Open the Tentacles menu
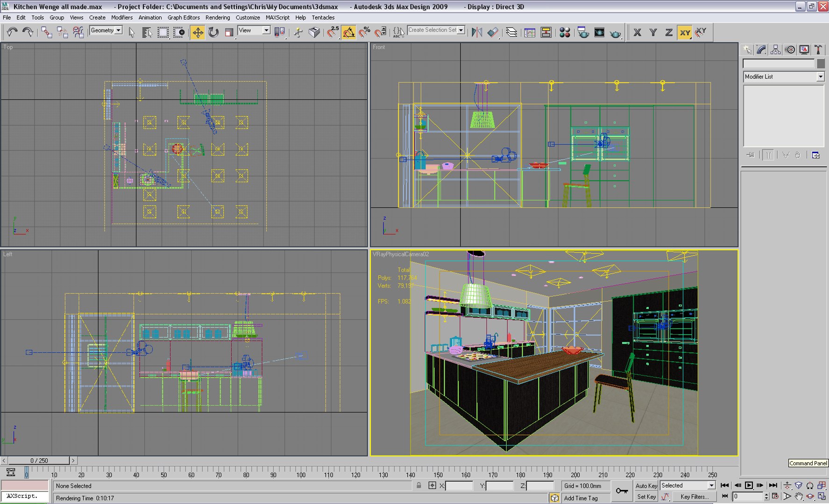 [323, 18]
